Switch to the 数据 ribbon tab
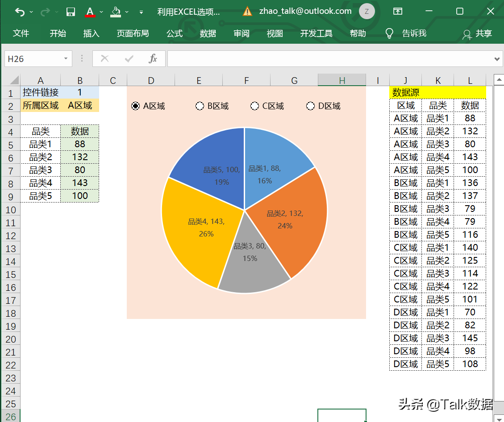The height and width of the screenshot is (422, 504). [x=208, y=33]
